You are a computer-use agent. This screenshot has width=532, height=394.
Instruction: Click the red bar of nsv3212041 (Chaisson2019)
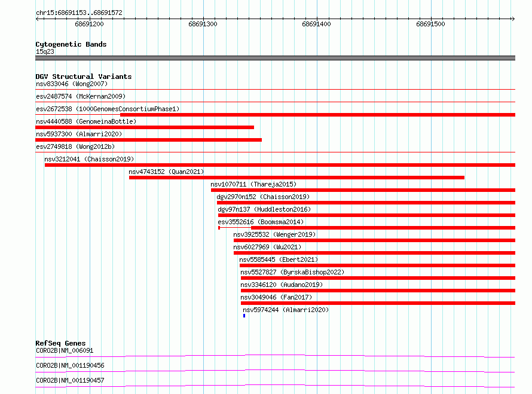tap(280, 165)
